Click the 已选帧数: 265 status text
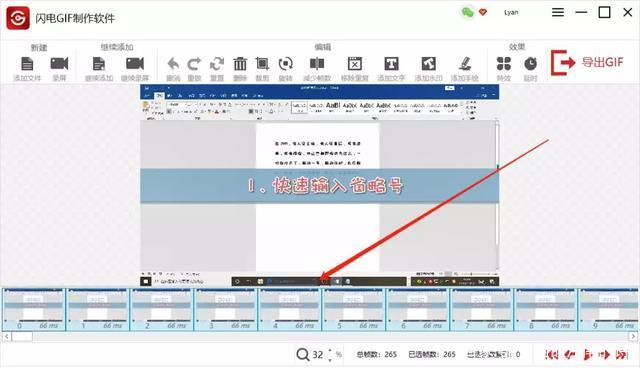Screen dimensions: 640x368 (432, 355)
